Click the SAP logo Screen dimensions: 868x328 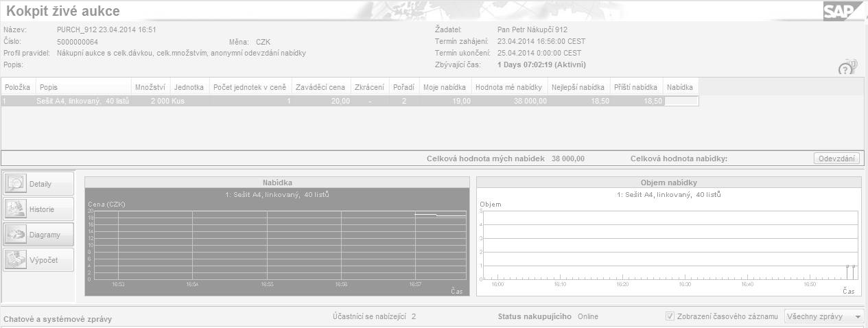point(842,11)
